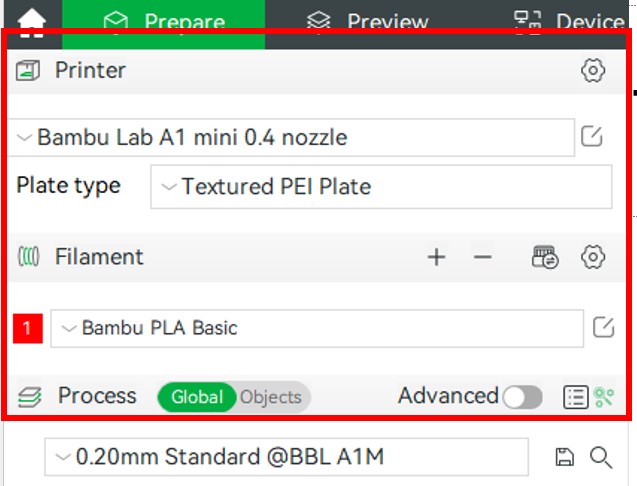
Task: Click the red filament 1 color swatch
Action: (28, 328)
